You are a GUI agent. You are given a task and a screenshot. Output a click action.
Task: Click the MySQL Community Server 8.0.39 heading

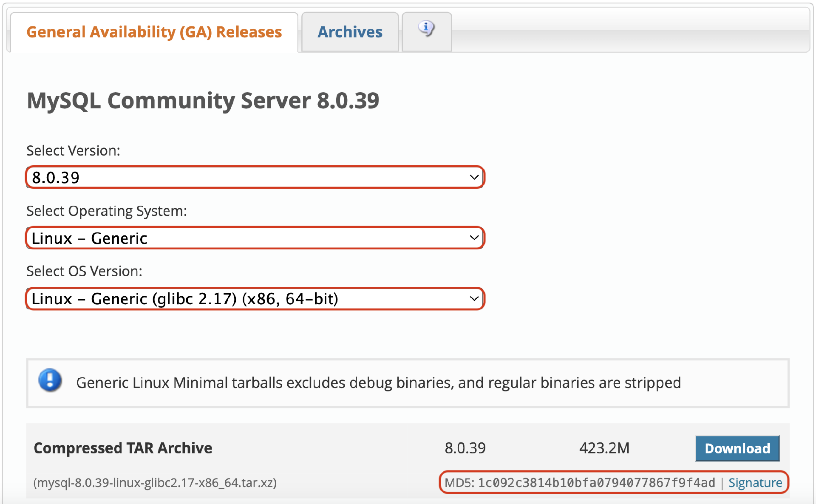[203, 101]
